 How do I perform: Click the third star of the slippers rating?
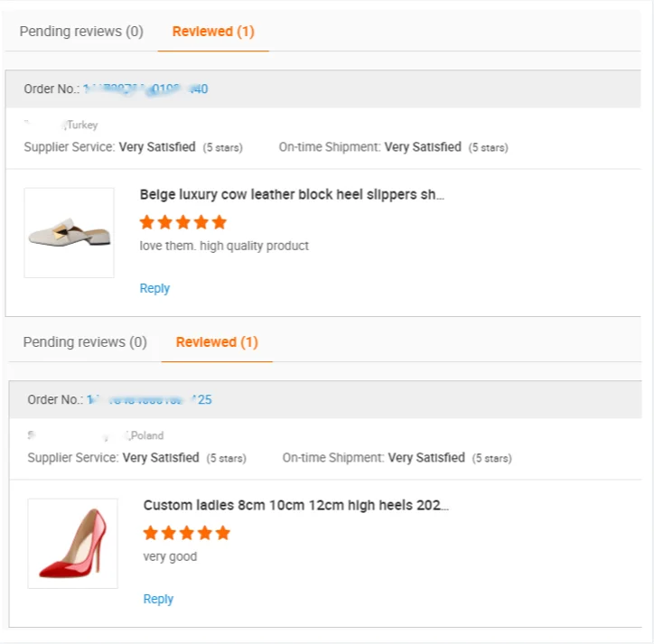click(x=182, y=222)
